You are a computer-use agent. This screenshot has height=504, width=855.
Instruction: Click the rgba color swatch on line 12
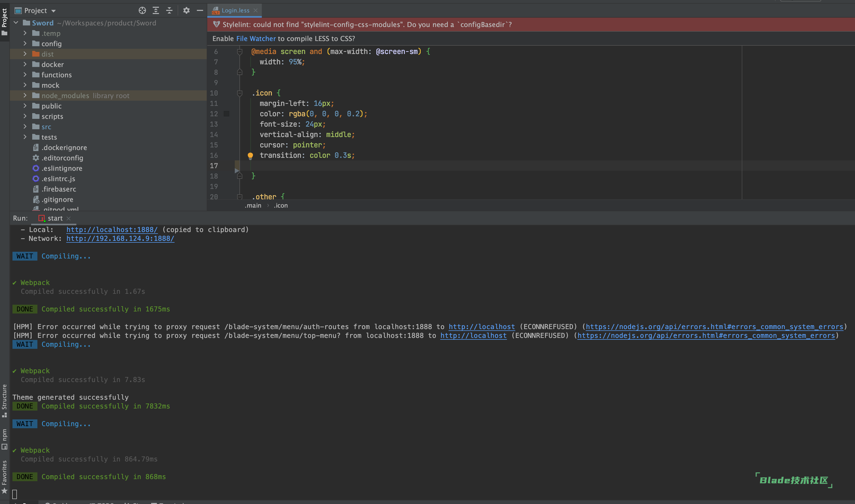[x=226, y=114]
